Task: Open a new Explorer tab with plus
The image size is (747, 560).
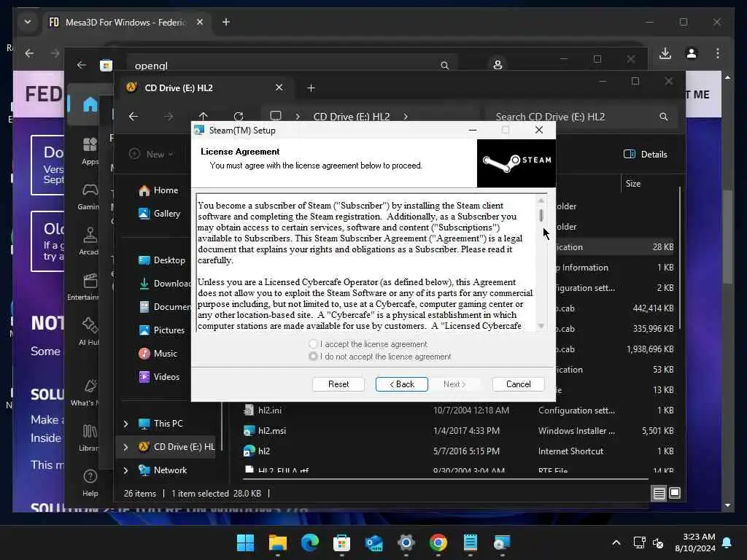Action: [311, 88]
